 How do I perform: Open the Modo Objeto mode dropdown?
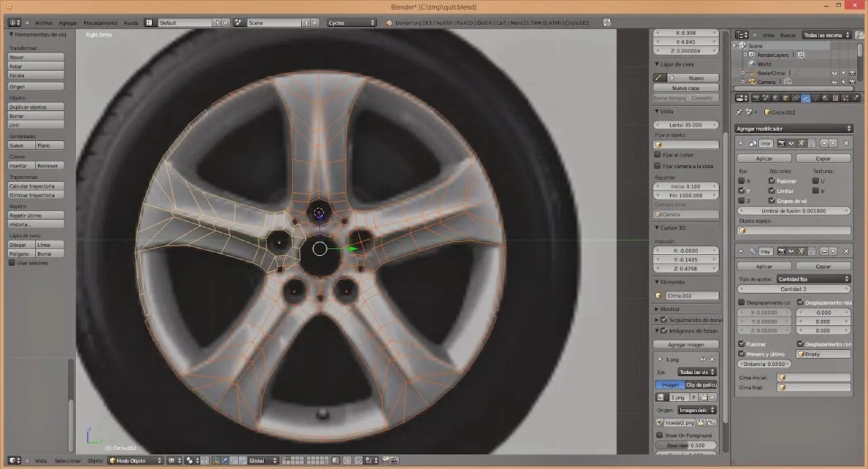(x=136, y=460)
